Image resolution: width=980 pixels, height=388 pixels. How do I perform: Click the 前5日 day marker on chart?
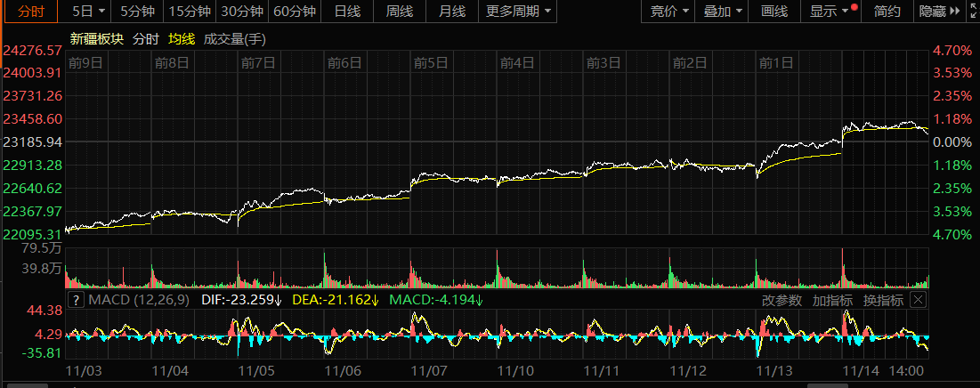(430, 62)
